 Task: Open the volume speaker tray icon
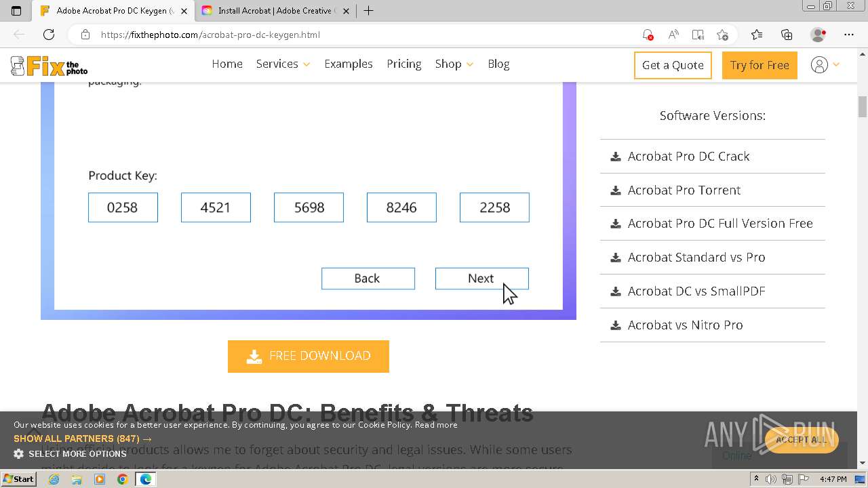tap(771, 479)
